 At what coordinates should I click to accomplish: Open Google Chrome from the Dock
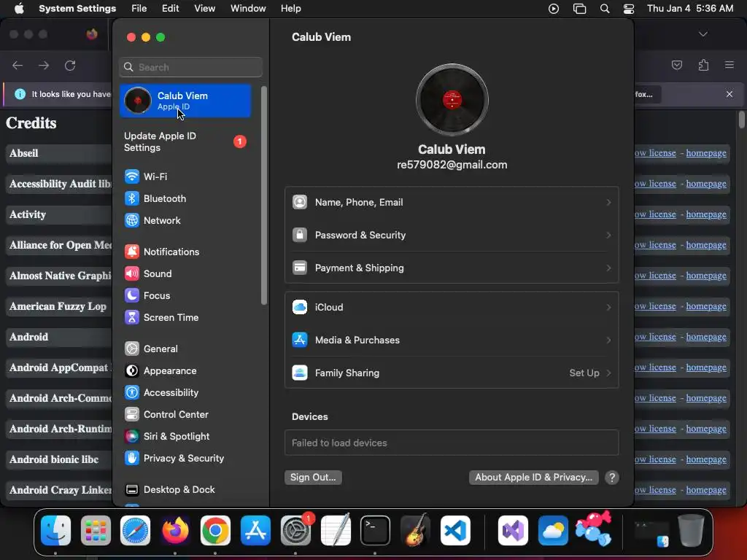point(215,531)
